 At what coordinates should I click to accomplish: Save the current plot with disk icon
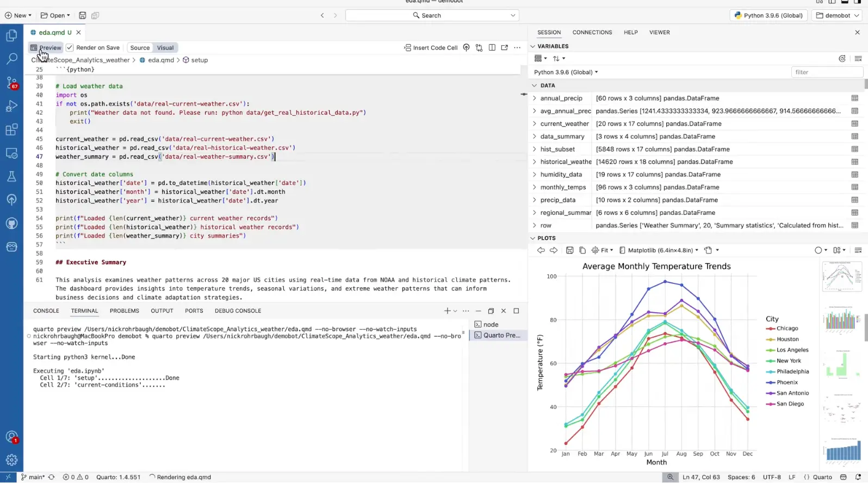pos(569,250)
